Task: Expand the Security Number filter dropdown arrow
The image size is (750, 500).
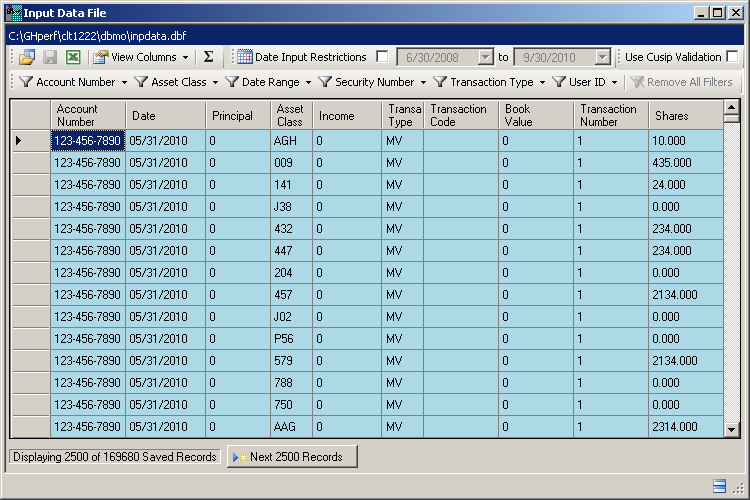Action: point(421,82)
